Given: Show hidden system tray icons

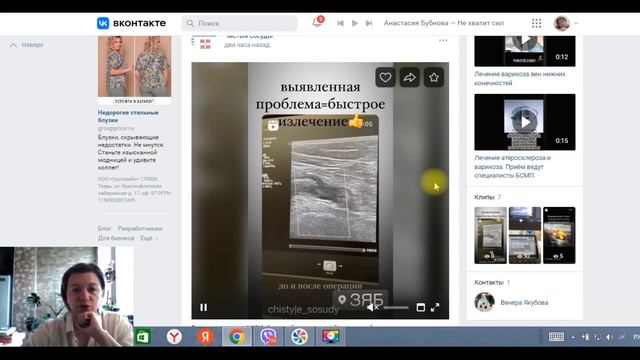Looking at the screenshot, I should click(x=573, y=337).
